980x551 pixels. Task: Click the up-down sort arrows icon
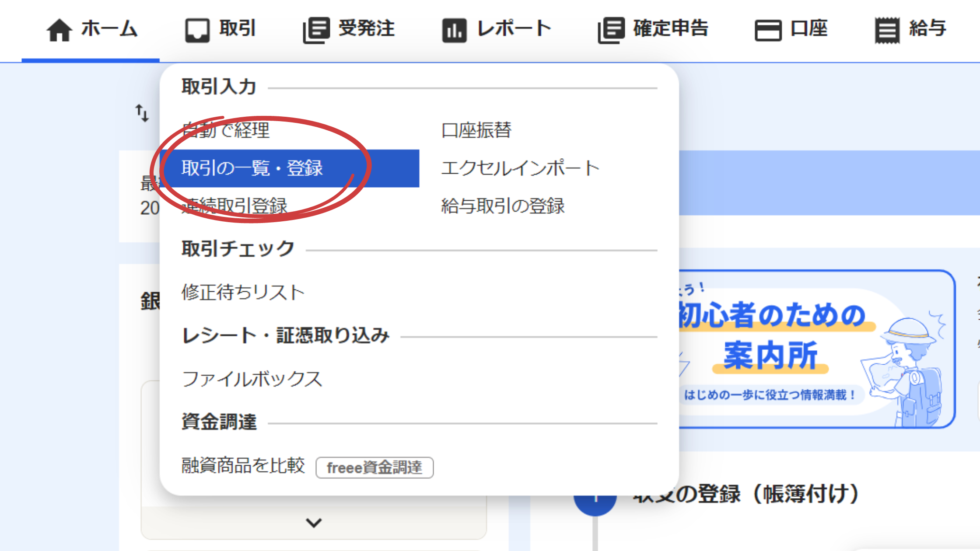click(143, 113)
